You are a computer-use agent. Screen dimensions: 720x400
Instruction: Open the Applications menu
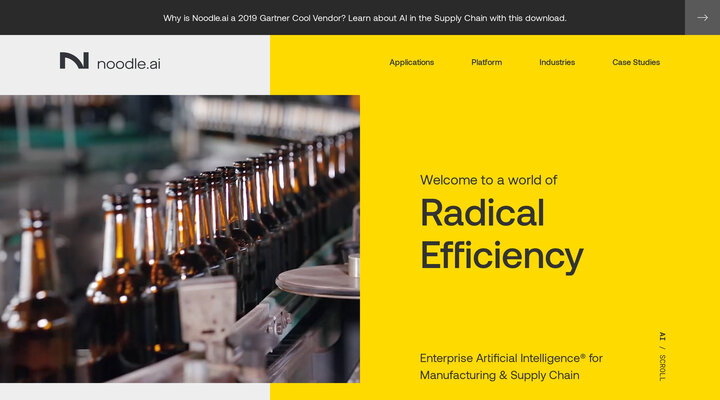click(411, 62)
